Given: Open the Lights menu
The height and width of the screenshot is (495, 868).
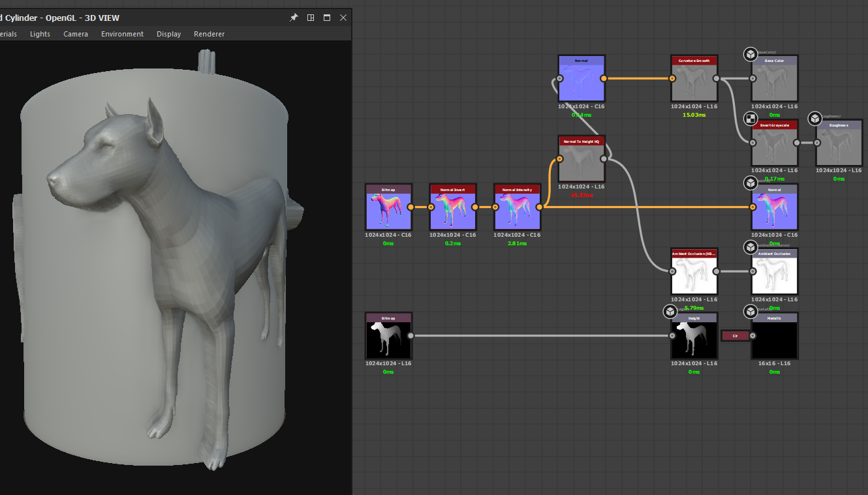Looking at the screenshot, I should (40, 34).
